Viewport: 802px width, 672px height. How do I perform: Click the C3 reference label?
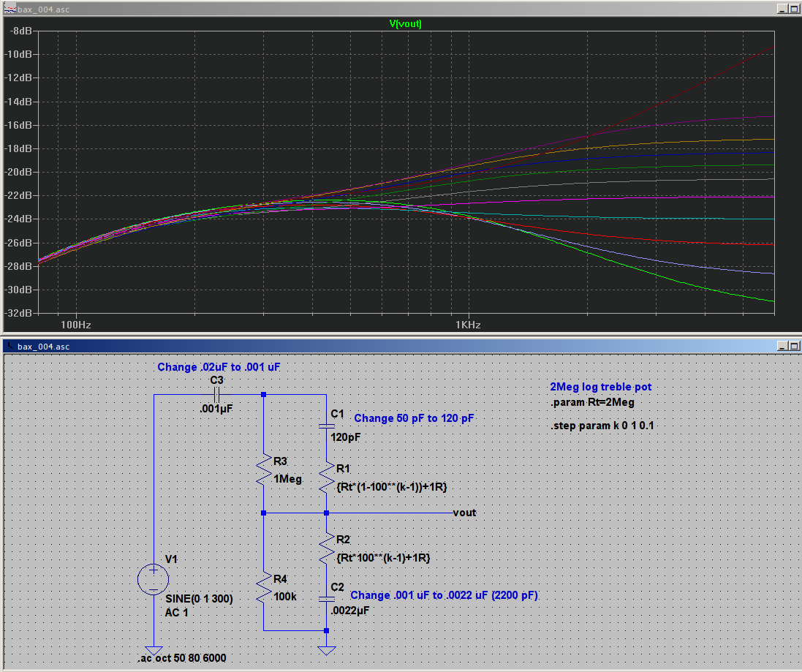point(217,380)
